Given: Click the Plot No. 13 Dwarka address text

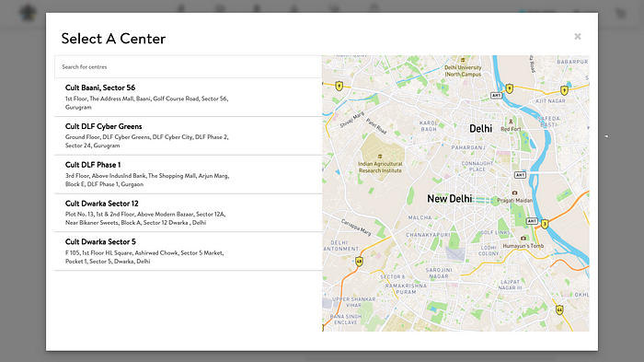Looking at the screenshot, I should click(x=145, y=218).
